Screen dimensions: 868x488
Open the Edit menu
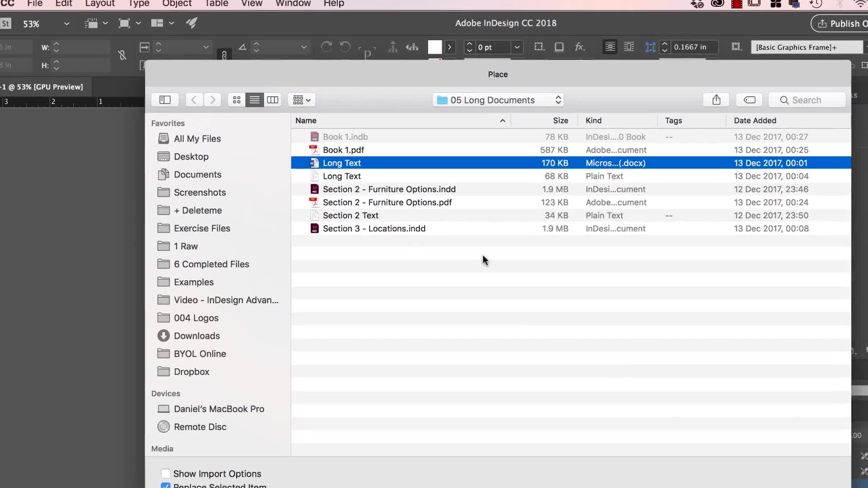(x=64, y=4)
